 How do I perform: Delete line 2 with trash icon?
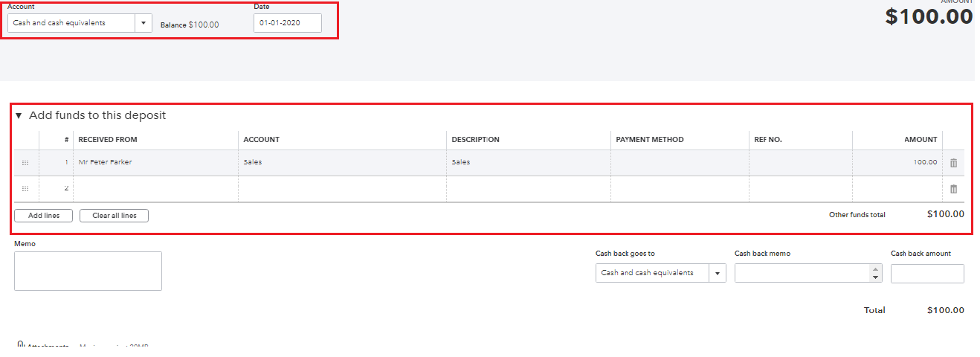pos(953,189)
